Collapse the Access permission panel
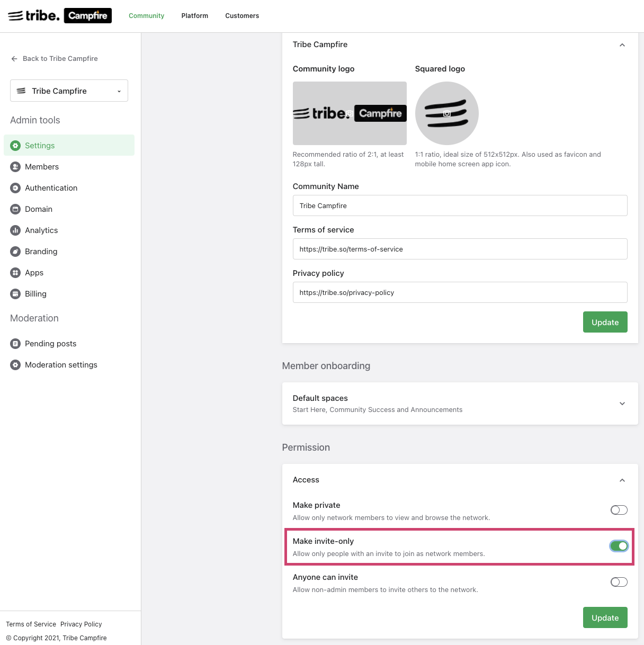Viewport: 644px width, 645px height. point(622,480)
